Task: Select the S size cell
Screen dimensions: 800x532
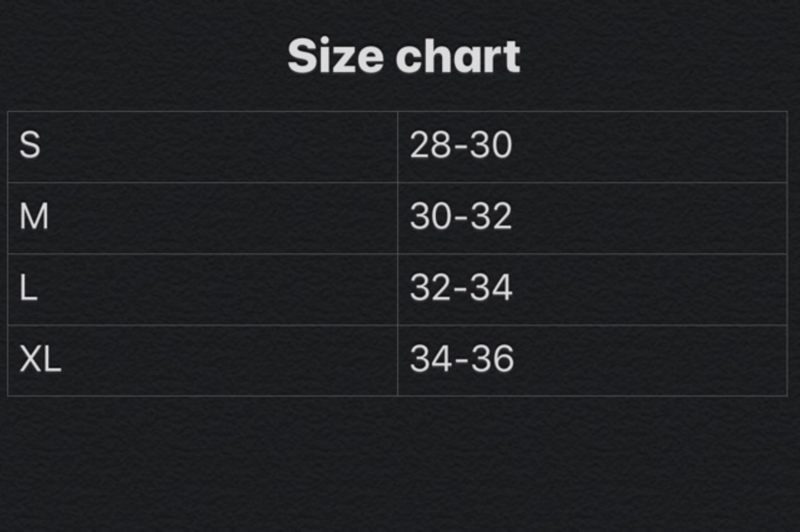Action: coord(30,145)
